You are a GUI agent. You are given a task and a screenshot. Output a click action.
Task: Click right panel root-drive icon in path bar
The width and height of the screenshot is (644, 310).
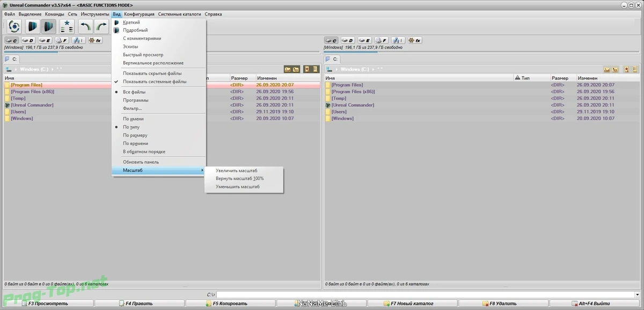point(329,69)
